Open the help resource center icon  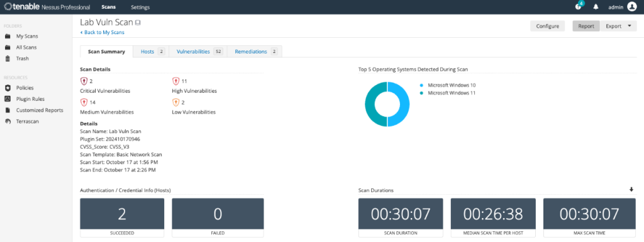(x=579, y=7)
